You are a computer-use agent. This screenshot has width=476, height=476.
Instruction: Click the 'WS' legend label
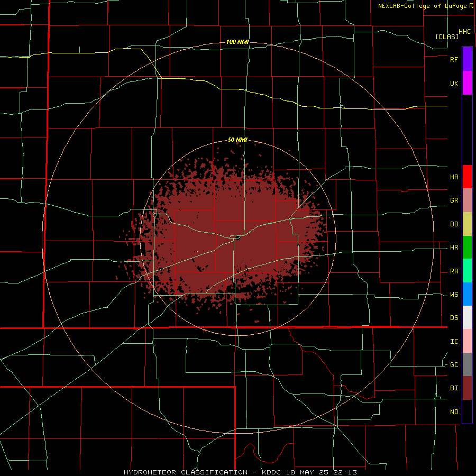[x=454, y=295]
